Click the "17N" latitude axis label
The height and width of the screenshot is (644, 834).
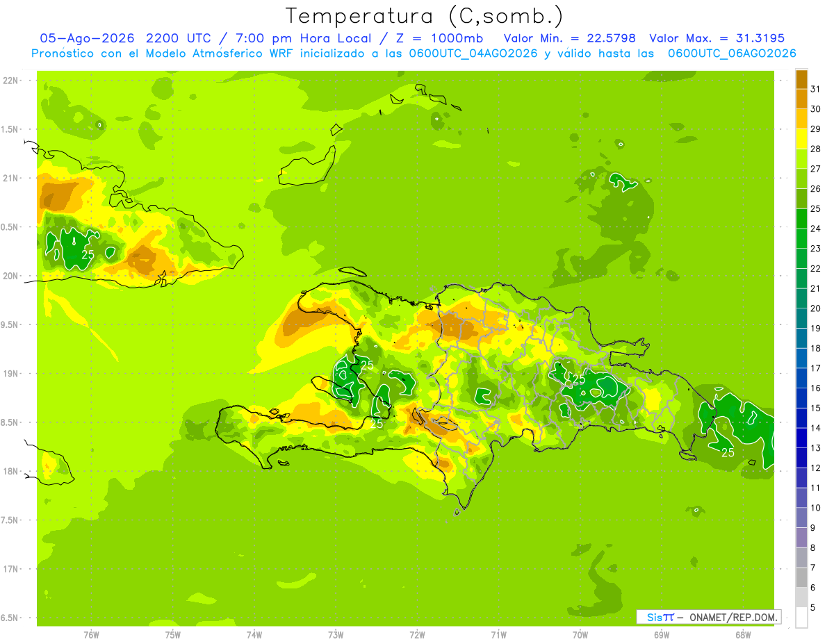pos(10,570)
